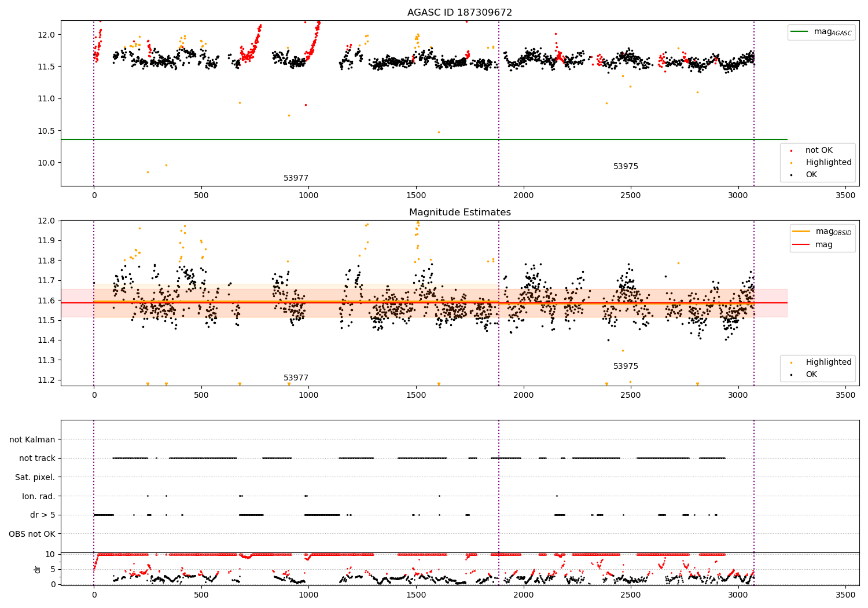Click '53977' annotation in Magnitude Estimates plot

pyautogui.click(x=296, y=378)
